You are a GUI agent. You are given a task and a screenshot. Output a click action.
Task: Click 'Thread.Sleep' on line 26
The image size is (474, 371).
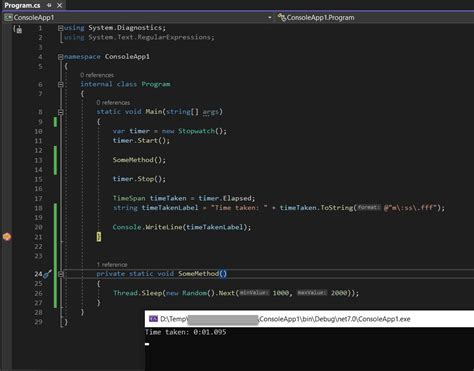137,293
